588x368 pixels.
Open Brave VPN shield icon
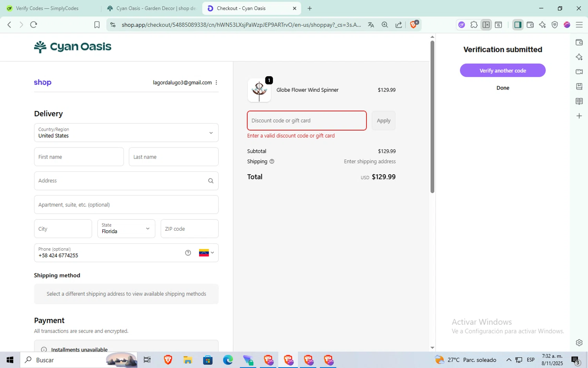(555, 25)
